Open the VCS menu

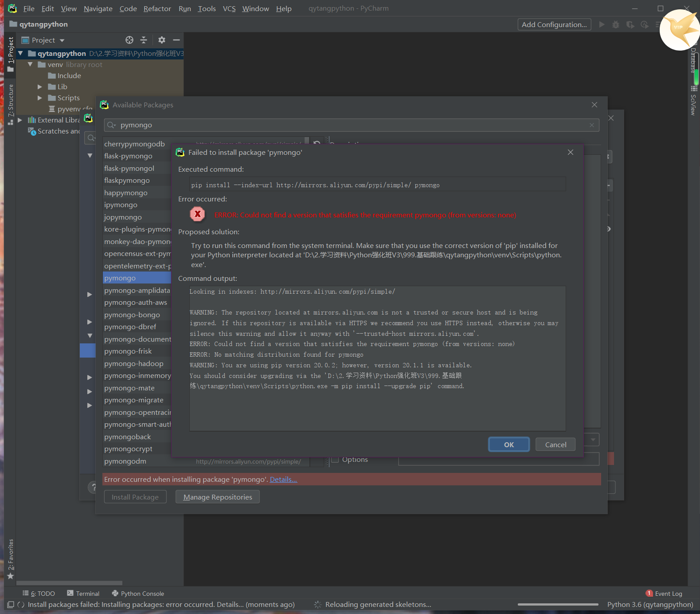(x=229, y=8)
